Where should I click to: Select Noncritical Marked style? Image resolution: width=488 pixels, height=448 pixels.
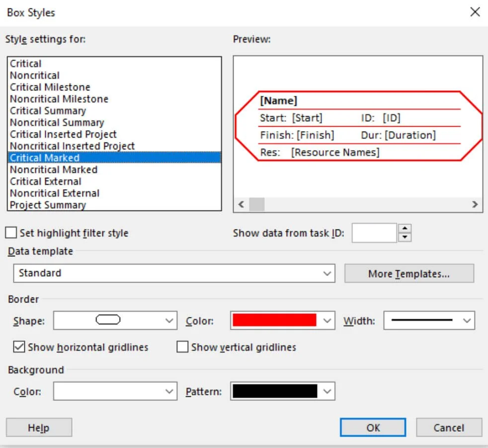pos(114,169)
